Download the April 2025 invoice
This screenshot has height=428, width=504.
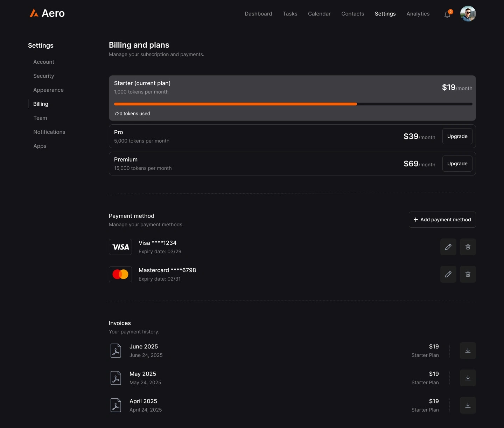coord(468,405)
